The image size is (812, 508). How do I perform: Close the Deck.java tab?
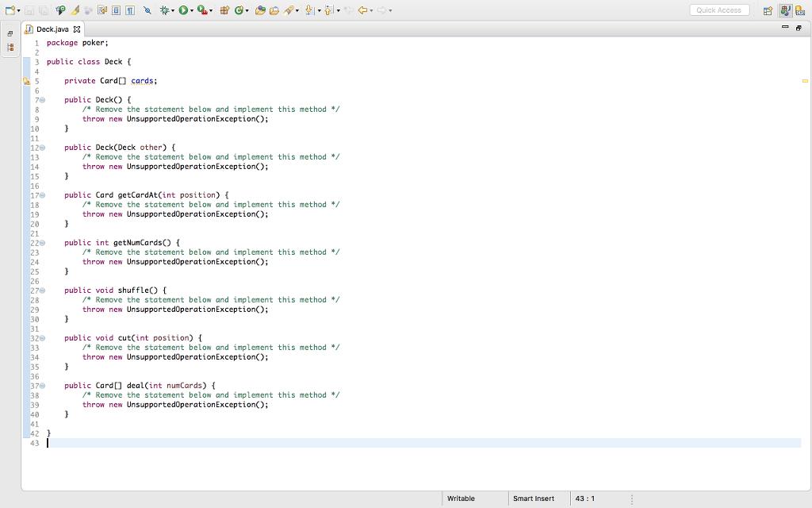(78, 29)
